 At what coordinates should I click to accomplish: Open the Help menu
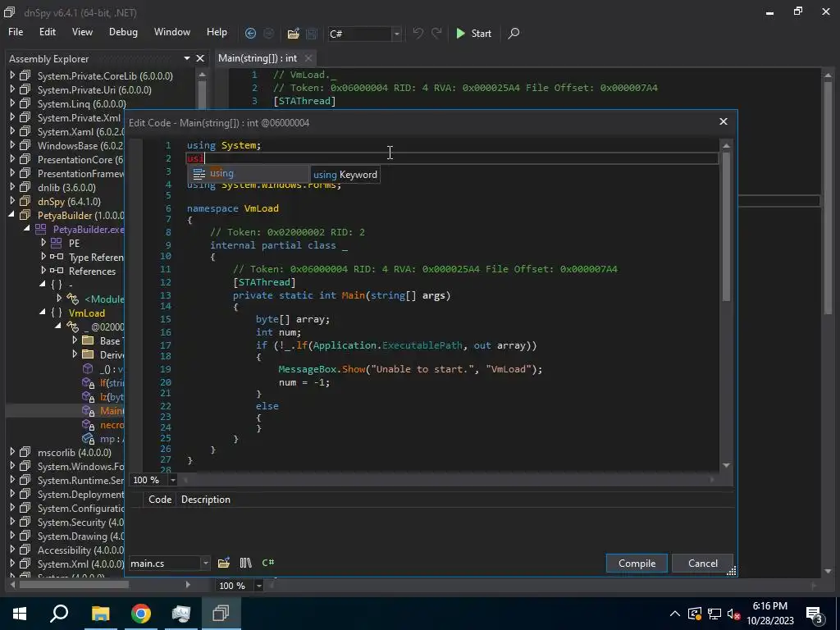[x=217, y=32]
